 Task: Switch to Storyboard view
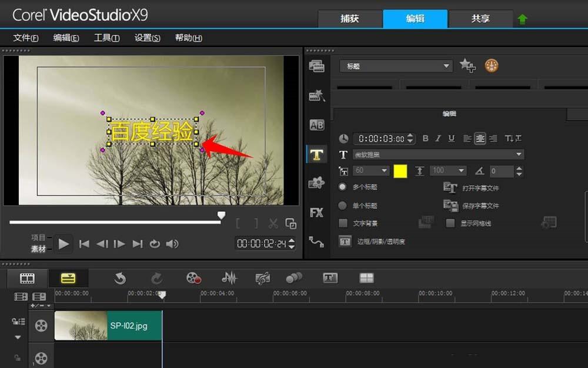point(26,278)
